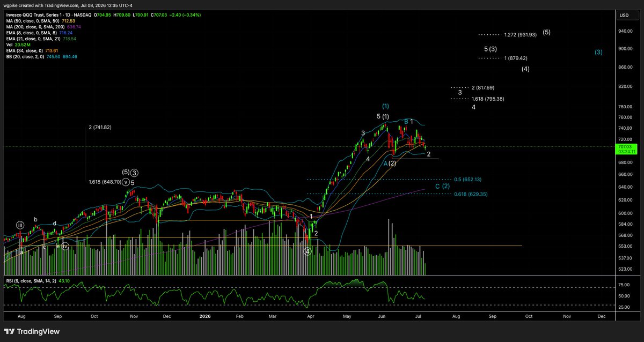Click the 600.00 price axis label
644x342 pixels.
pos(624,213)
